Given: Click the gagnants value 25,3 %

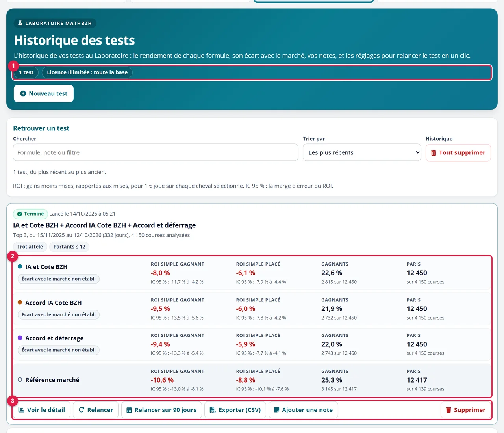Looking at the screenshot, I should pyautogui.click(x=332, y=380).
